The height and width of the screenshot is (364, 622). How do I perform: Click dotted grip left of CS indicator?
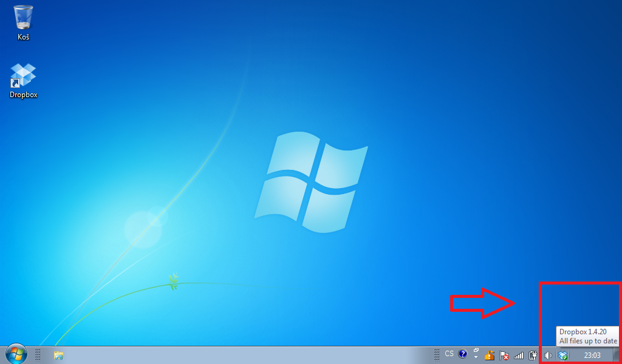point(437,356)
